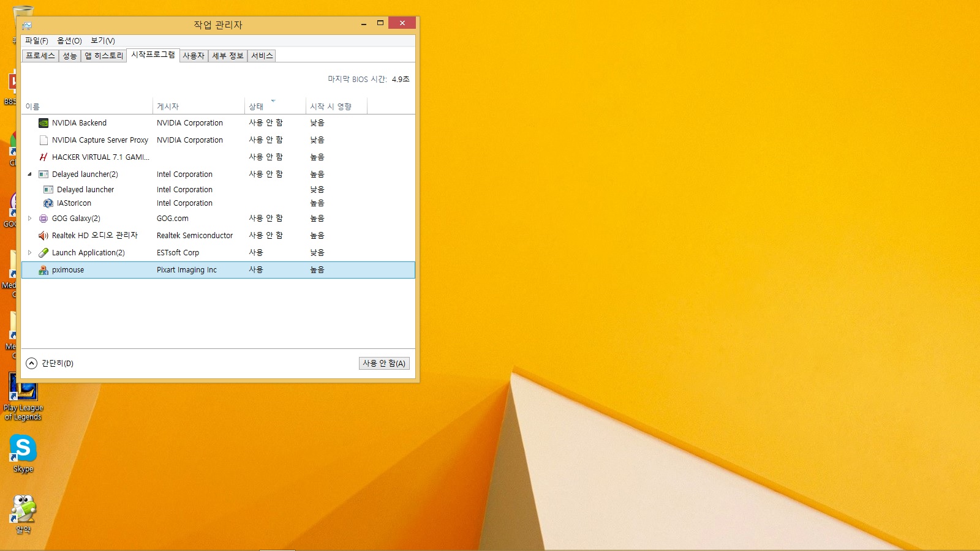Viewport: 980px width, 551px height.
Task: Click the Launch Application icon
Action: click(x=43, y=253)
